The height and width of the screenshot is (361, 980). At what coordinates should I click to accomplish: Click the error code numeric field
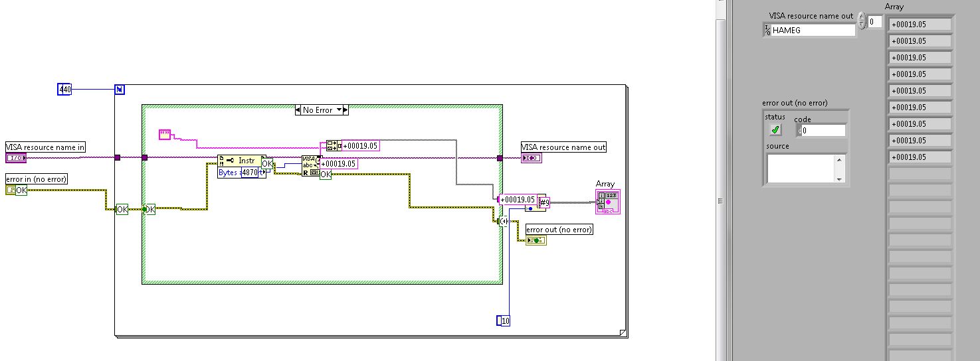click(823, 131)
